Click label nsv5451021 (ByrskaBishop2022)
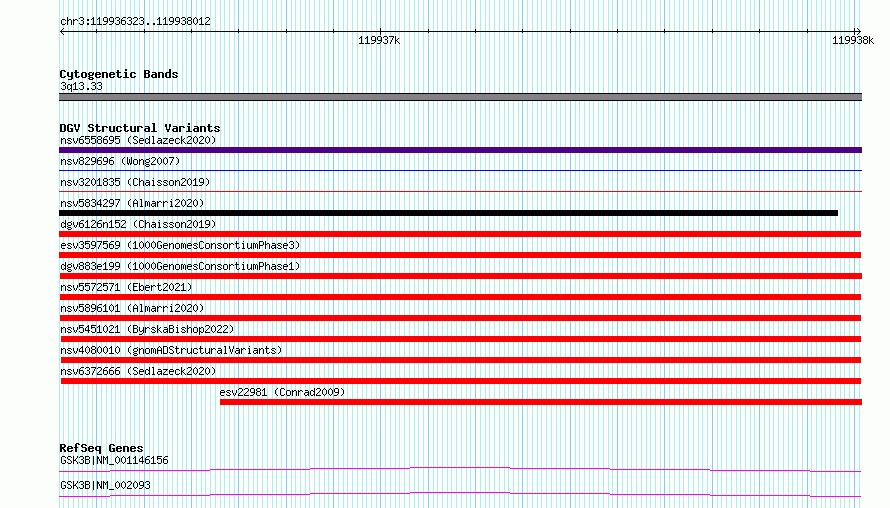The width and height of the screenshot is (890, 508). 147,329
